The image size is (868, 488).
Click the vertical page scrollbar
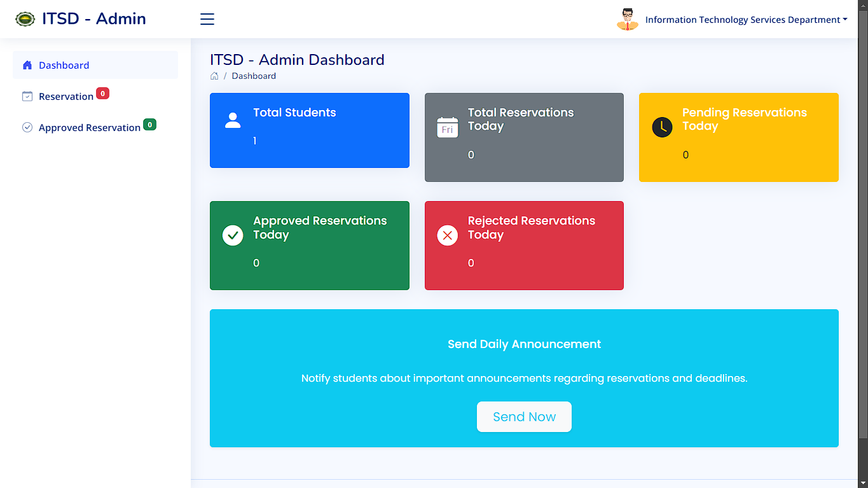pyautogui.click(x=862, y=223)
